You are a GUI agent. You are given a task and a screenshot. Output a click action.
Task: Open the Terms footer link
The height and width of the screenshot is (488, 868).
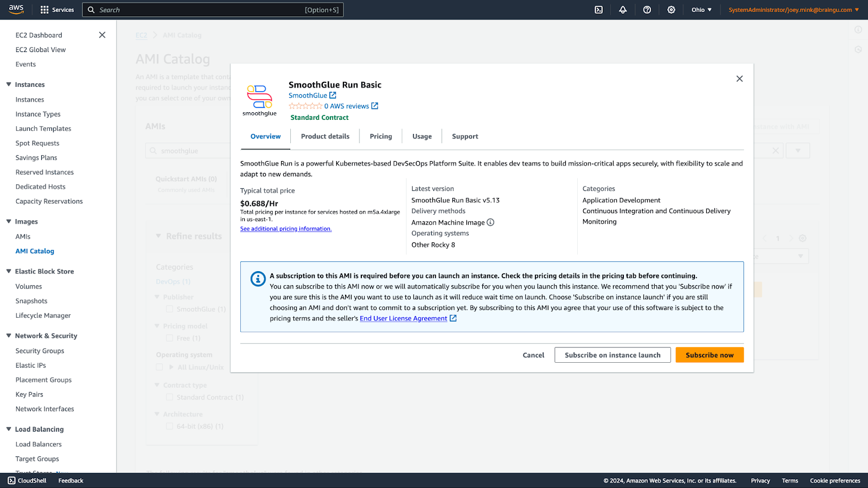coord(790,481)
